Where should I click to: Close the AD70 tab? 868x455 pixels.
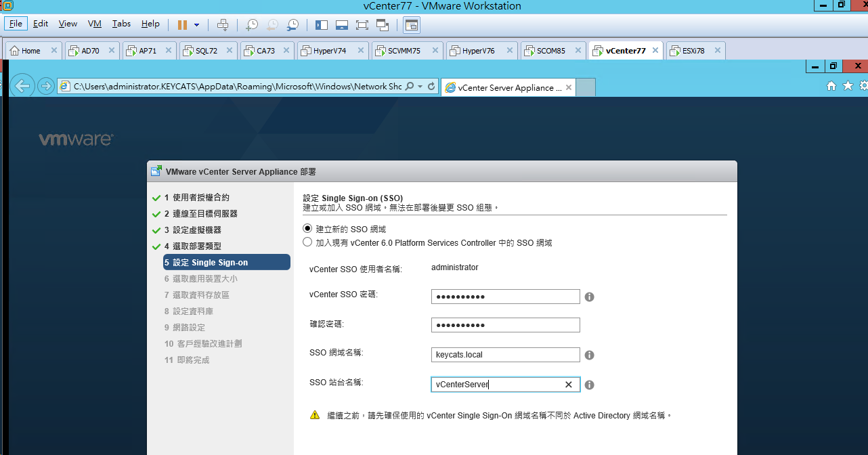[112, 51]
